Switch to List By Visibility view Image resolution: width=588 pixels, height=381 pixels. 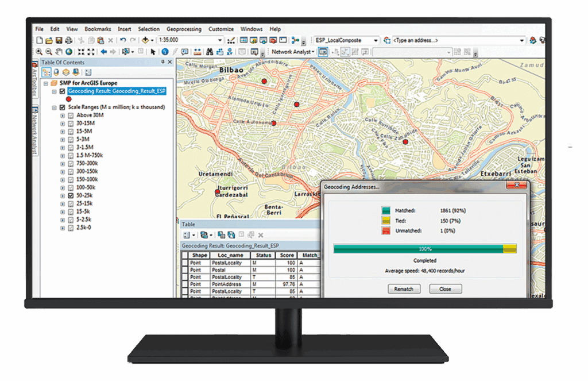[66, 72]
